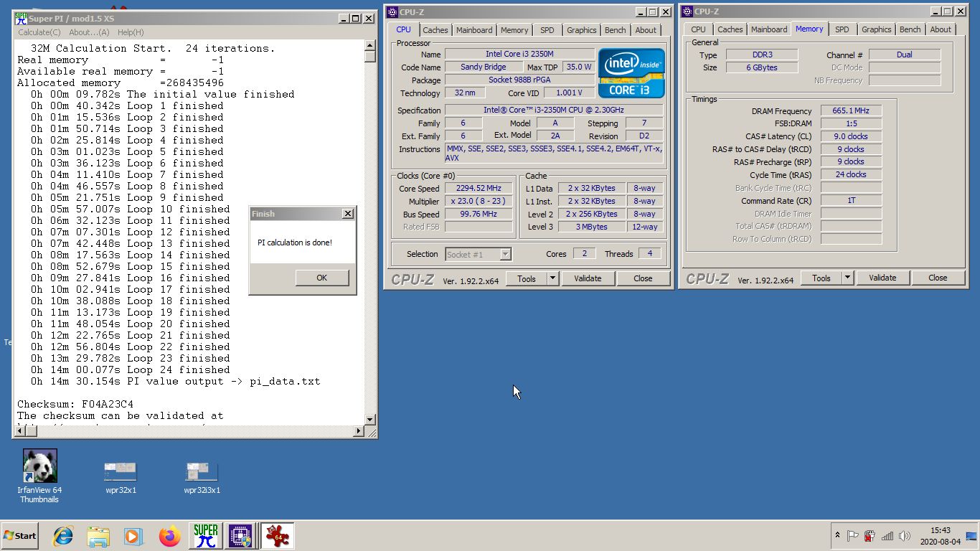The image size is (980, 551).
Task: Click Super PI horizontal scrollbar left arrow
Action: pos(19,430)
